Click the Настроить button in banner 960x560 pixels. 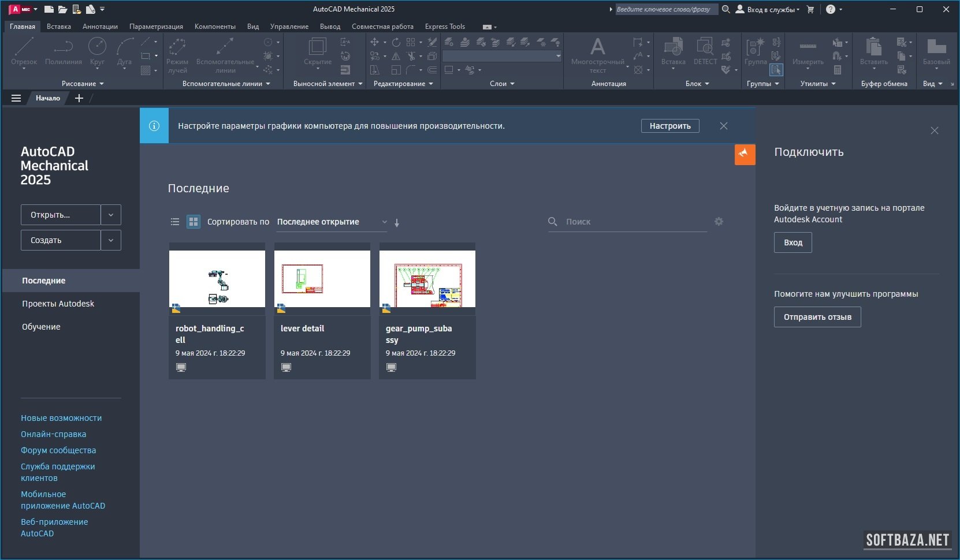pyautogui.click(x=670, y=126)
